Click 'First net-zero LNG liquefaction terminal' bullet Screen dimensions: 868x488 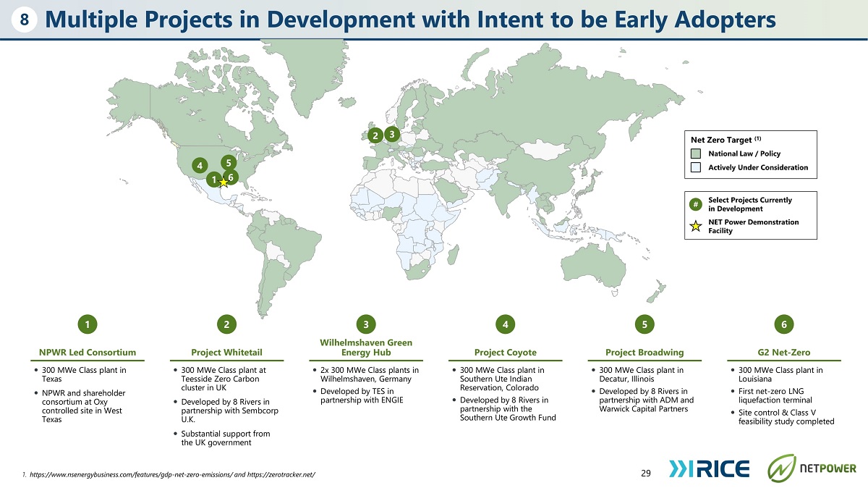[775, 396]
